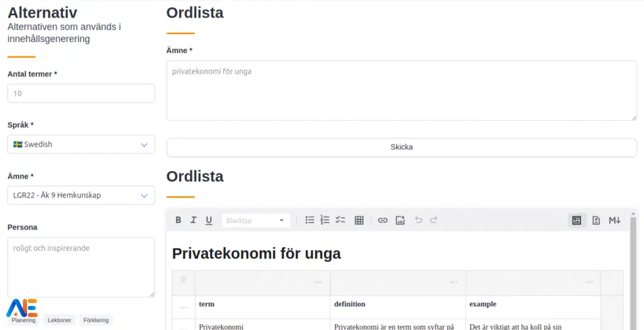
Task: Focus the Antal termer field
Action: [81, 94]
